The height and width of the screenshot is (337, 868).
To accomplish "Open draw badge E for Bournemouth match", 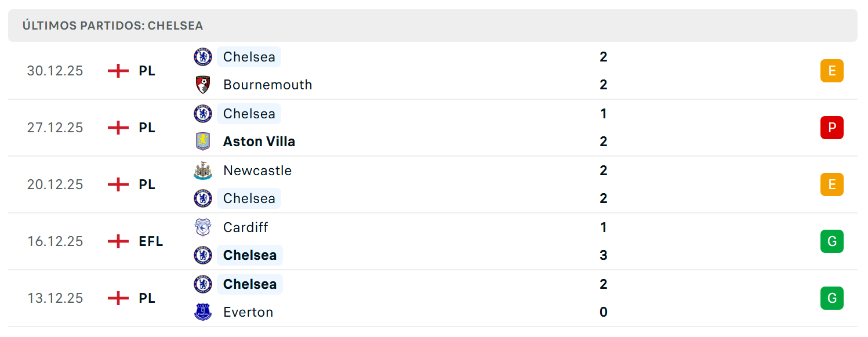I will click(832, 71).
